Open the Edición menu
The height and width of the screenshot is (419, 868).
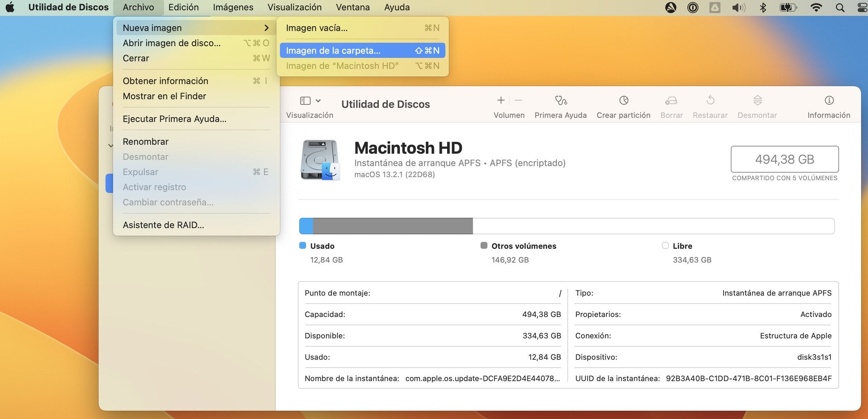click(x=183, y=7)
